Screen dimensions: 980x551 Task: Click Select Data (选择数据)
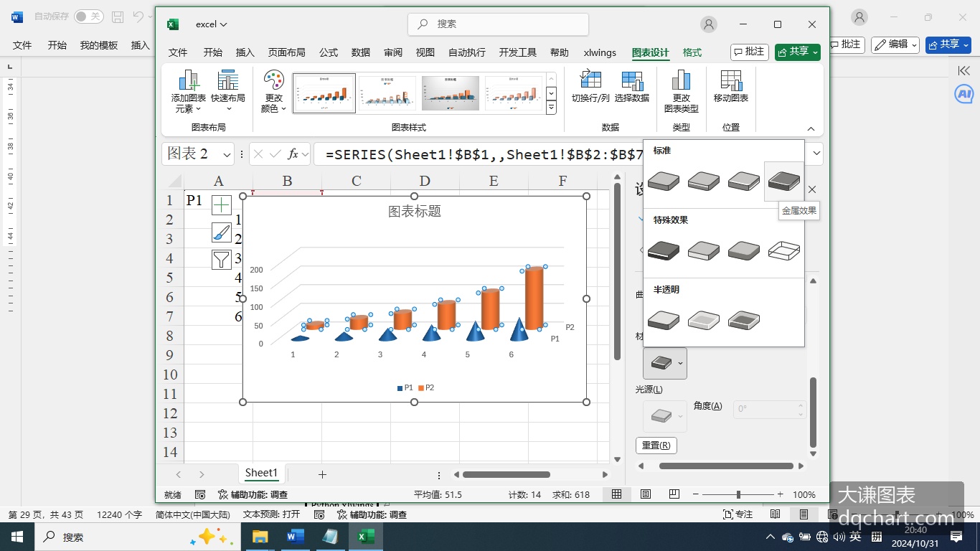coord(632,87)
